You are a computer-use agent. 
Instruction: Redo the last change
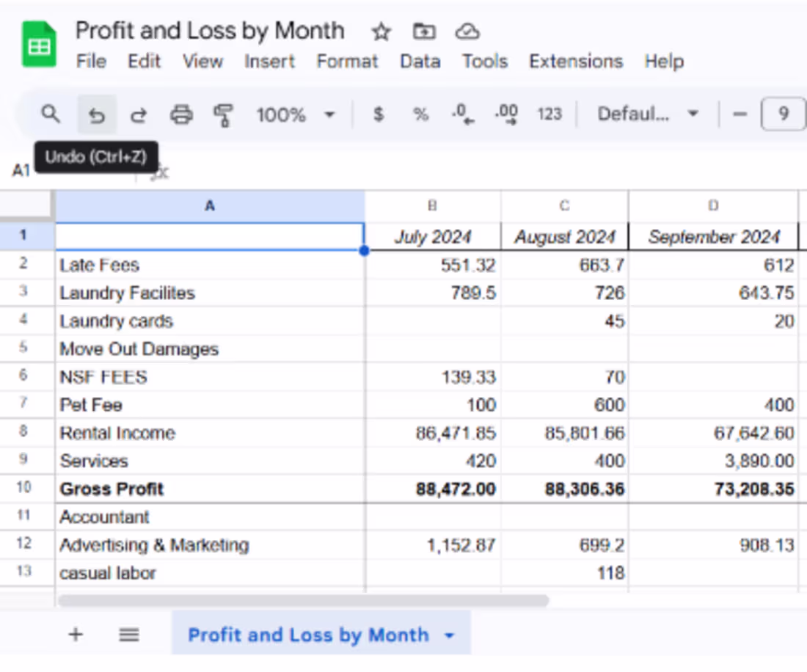click(x=138, y=114)
